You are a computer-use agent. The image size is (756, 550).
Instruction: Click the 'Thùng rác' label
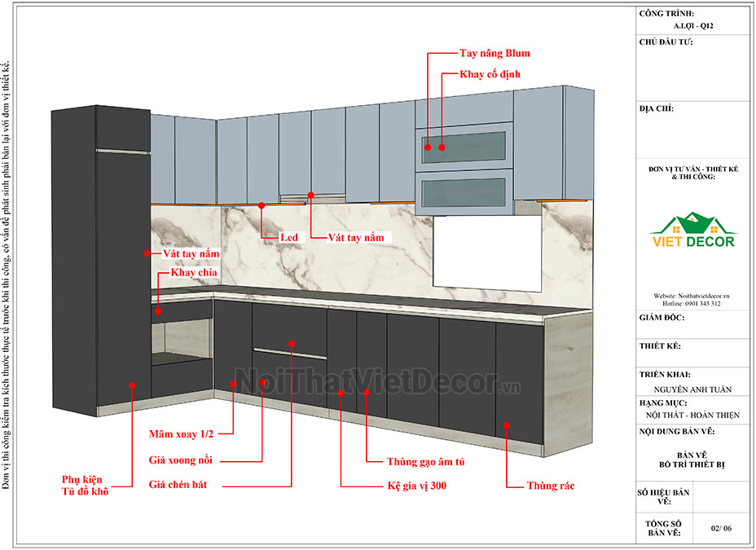[x=551, y=486]
